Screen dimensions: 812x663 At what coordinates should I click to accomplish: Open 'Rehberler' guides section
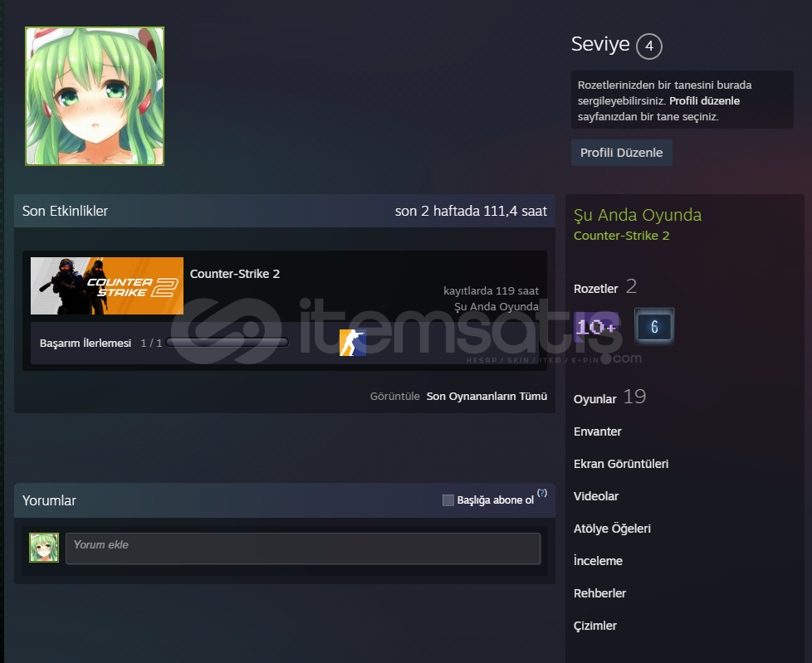click(x=599, y=593)
